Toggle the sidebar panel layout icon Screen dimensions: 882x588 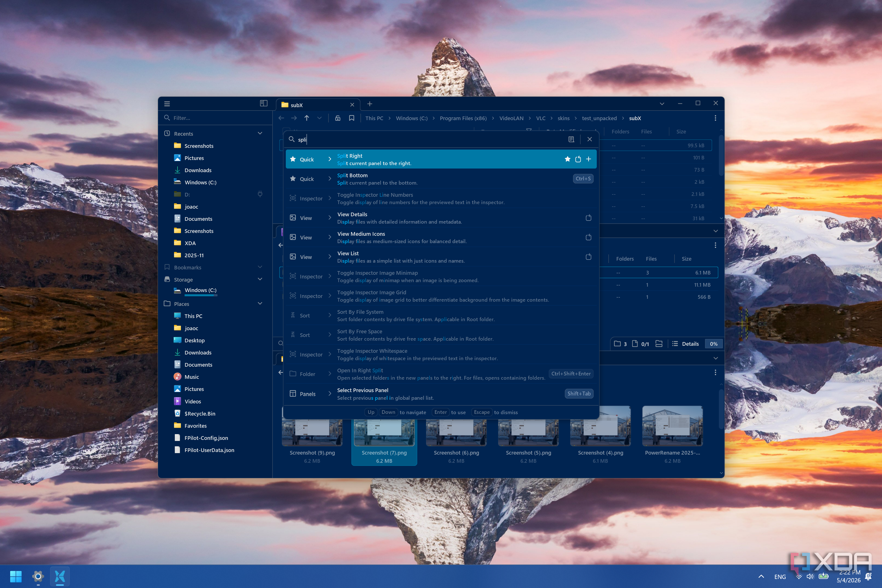click(x=264, y=103)
